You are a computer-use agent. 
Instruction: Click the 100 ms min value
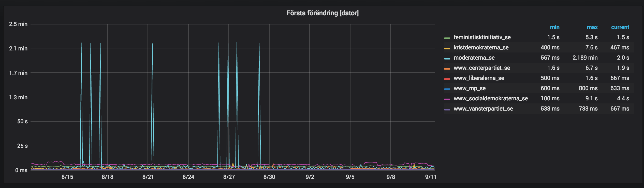pos(550,99)
